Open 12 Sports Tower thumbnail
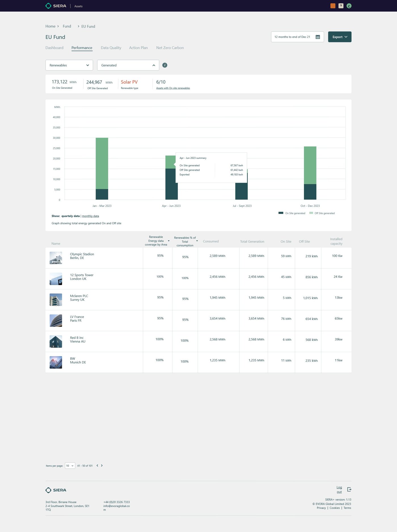 pyautogui.click(x=56, y=279)
